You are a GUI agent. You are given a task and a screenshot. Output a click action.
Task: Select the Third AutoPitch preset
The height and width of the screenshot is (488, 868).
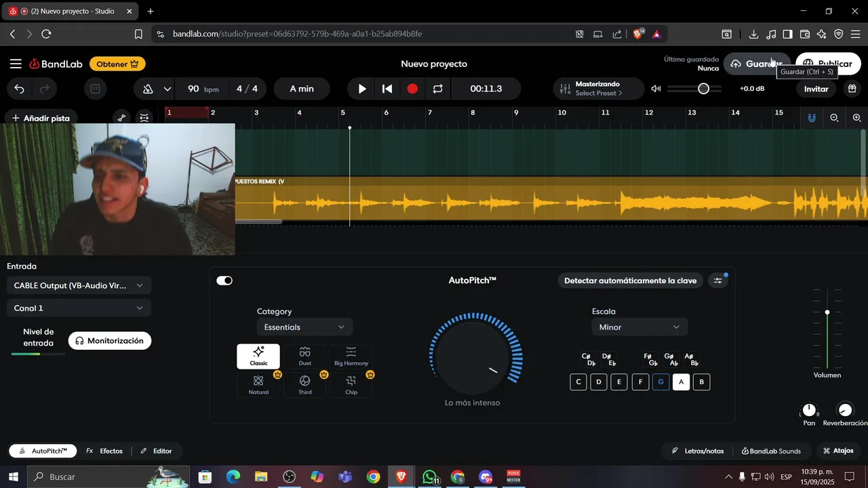pyautogui.click(x=305, y=385)
